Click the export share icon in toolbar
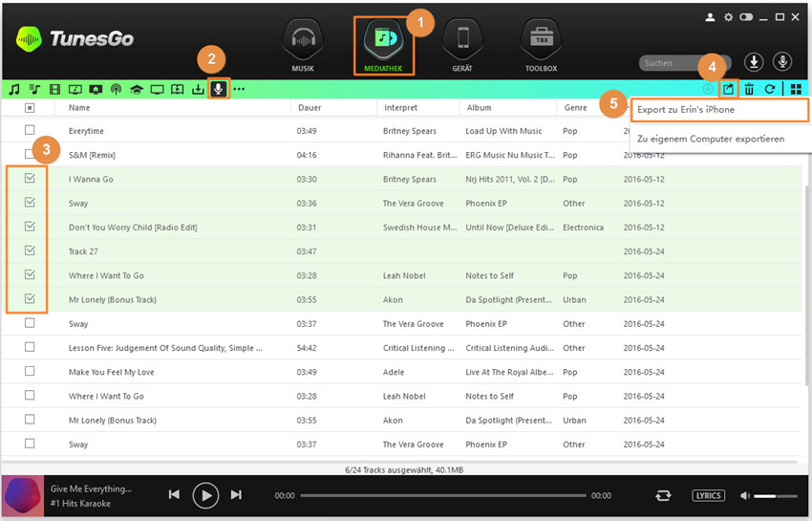This screenshot has height=521, width=812. click(x=729, y=89)
